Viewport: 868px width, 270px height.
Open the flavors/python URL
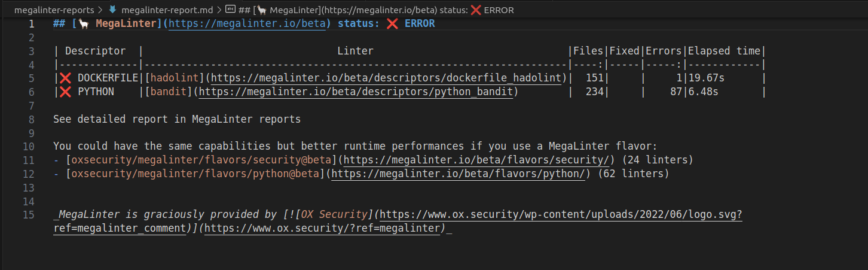pyautogui.click(x=457, y=174)
